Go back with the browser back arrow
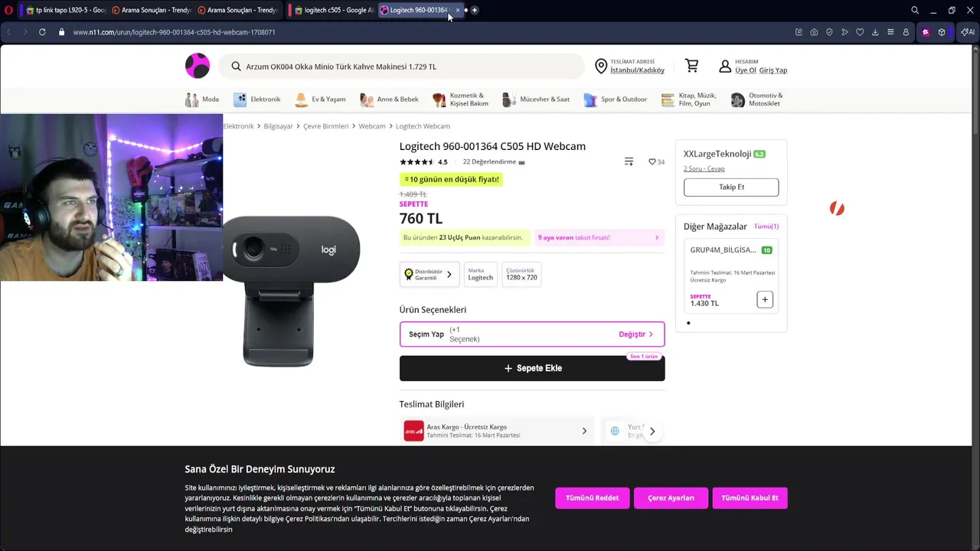The width and height of the screenshot is (980, 551). (x=8, y=32)
